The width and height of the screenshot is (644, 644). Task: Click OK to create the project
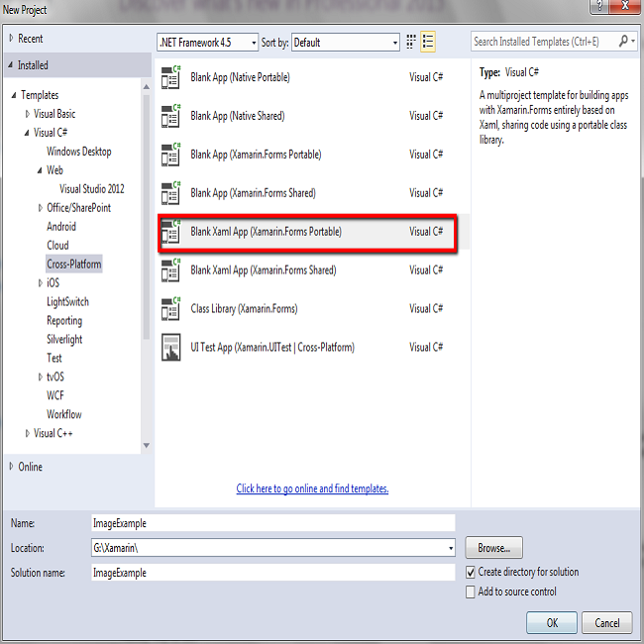pyautogui.click(x=552, y=623)
